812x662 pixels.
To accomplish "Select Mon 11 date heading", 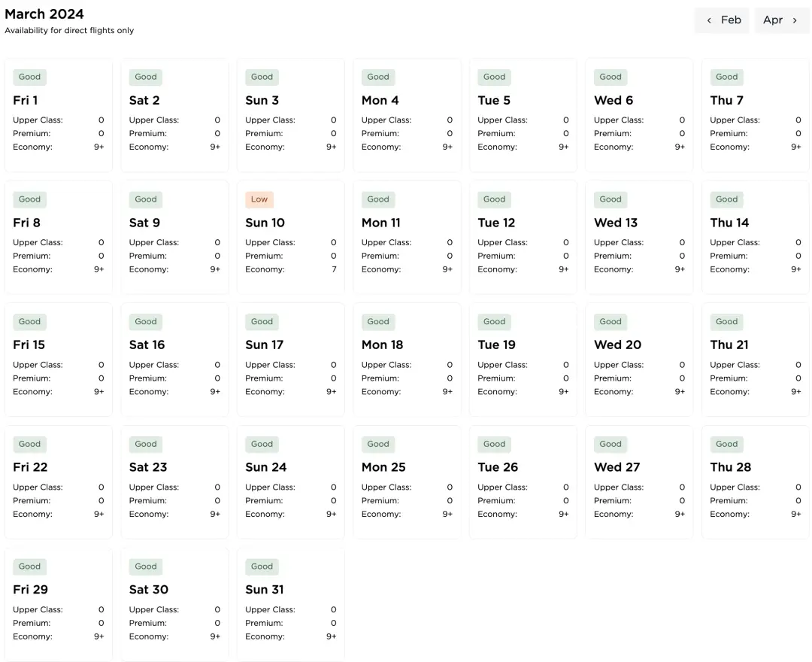I will 381,223.
